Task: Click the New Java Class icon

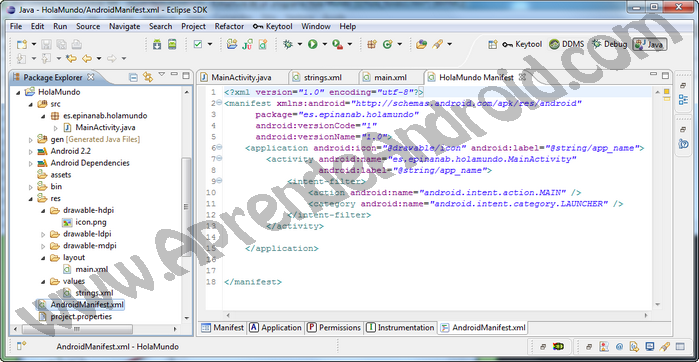Action: [x=387, y=44]
